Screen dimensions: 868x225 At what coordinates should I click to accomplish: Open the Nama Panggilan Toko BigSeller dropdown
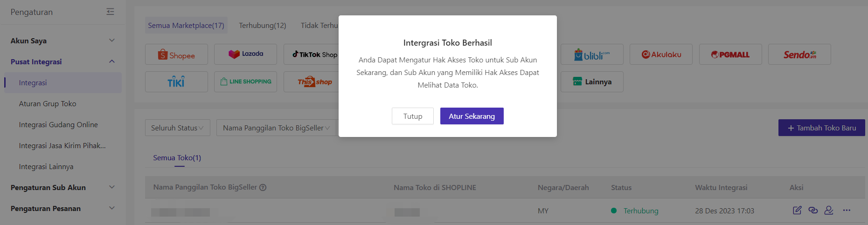(276, 128)
